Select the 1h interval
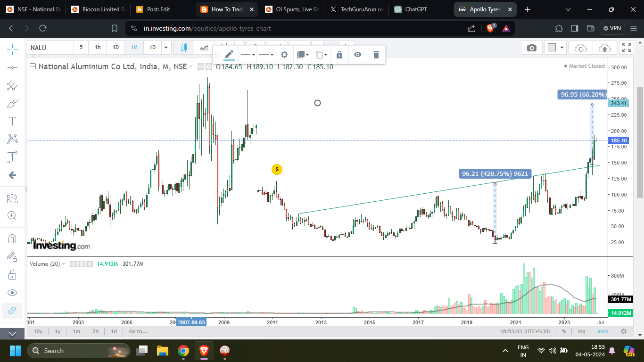This screenshot has width=644, height=362. click(98, 48)
